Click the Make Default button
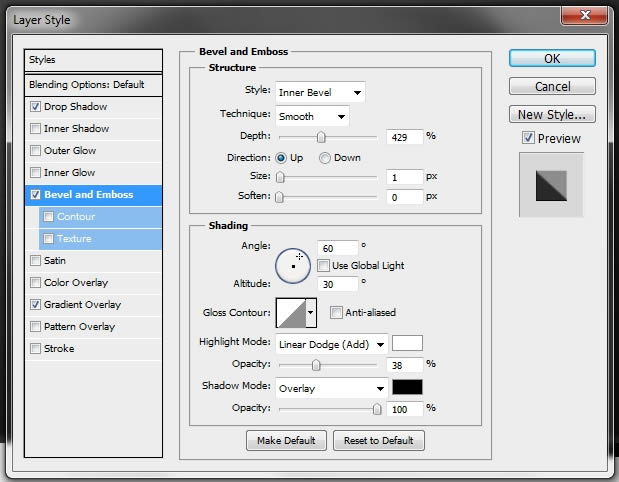The width and height of the screenshot is (619, 482). [x=286, y=440]
